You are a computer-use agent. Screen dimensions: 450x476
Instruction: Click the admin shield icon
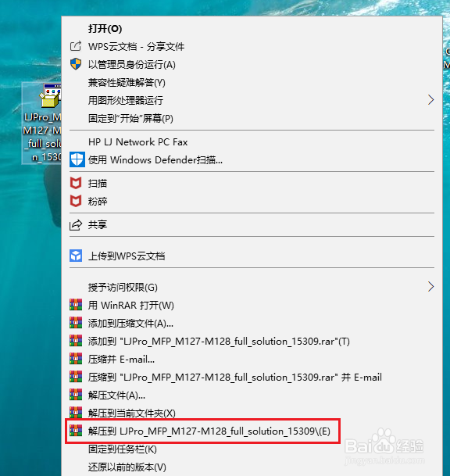click(x=76, y=64)
